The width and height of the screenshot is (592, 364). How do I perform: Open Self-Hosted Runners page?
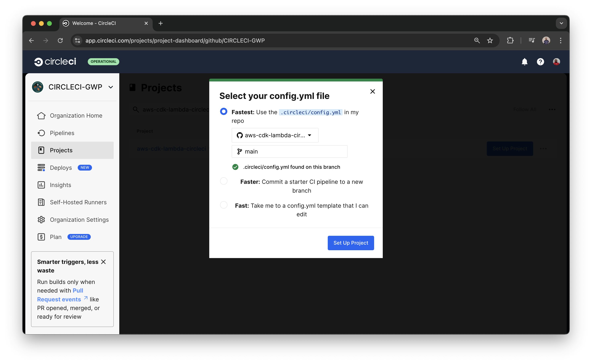pyautogui.click(x=41, y=202)
